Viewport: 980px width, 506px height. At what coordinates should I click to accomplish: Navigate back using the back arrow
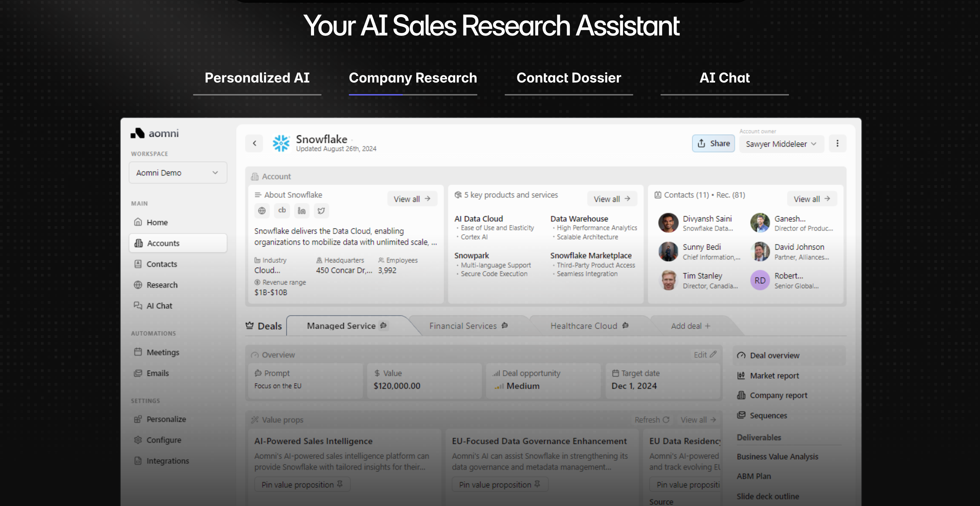click(254, 144)
